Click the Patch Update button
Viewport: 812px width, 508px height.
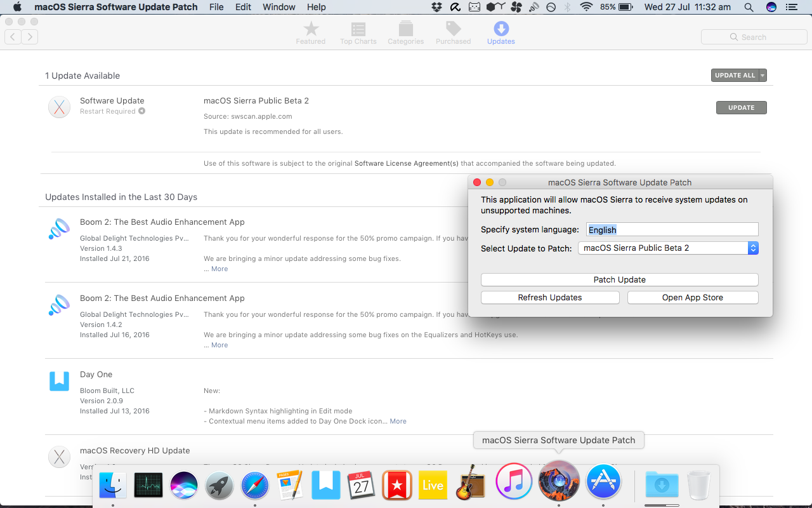[619, 279]
